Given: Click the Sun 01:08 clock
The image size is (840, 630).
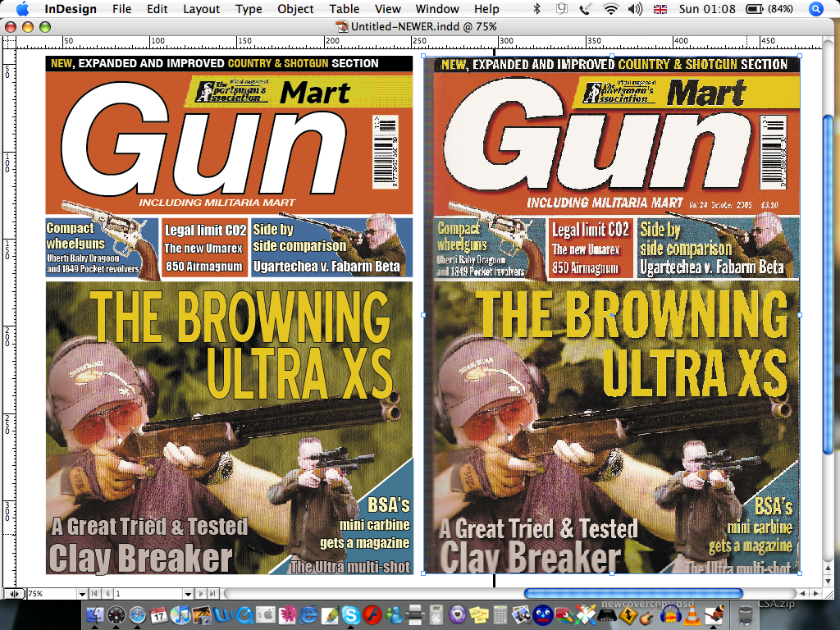Looking at the screenshot, I should click(707, 8).
